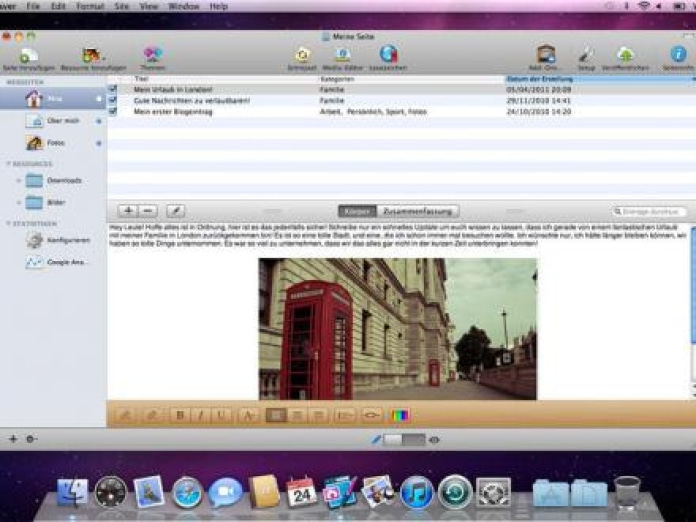The image size is (696, 522).
Task: Select the Fotos page in the sidebar
Action: (x=53, y=143)
